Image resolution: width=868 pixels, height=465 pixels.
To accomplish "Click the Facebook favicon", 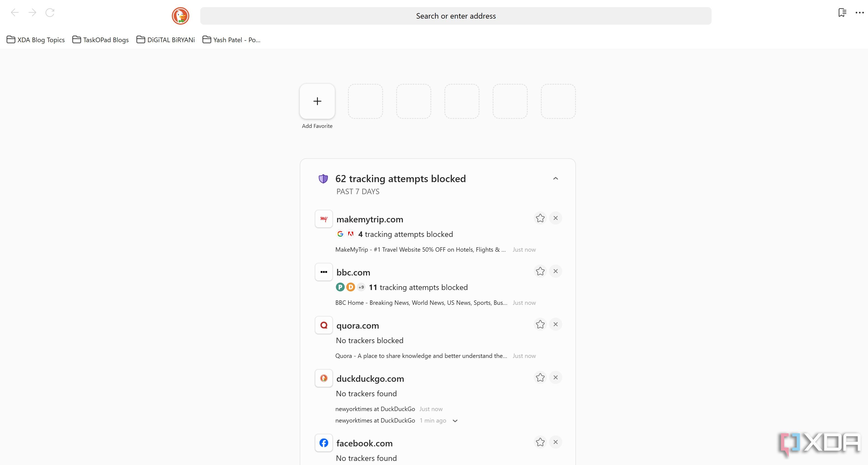I will [x=324, y=443].
